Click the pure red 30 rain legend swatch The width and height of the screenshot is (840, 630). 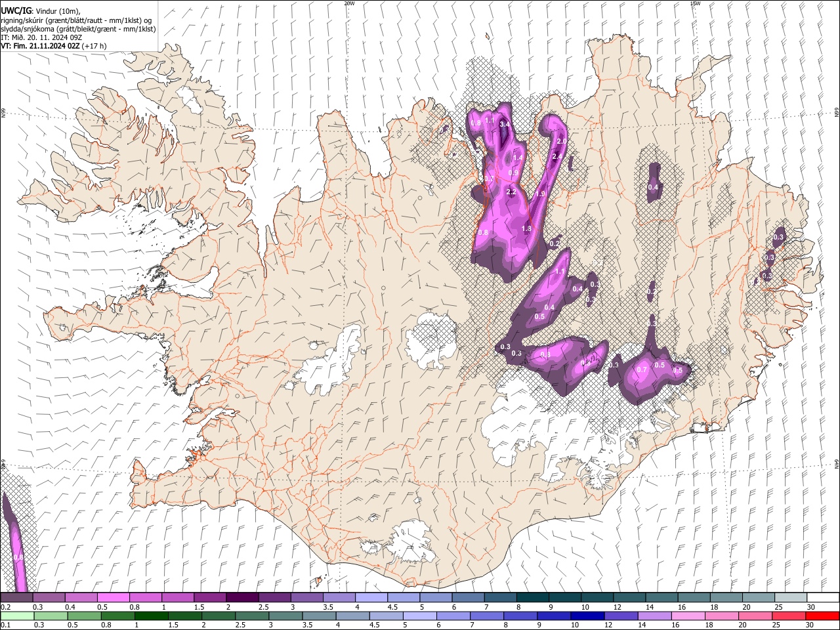coord(822,616)
